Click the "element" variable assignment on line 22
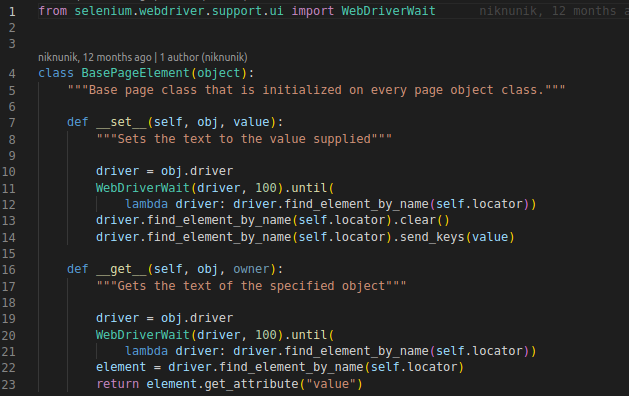Image resolution: width=629 pixels, height=396 pixels. [121, 367]
